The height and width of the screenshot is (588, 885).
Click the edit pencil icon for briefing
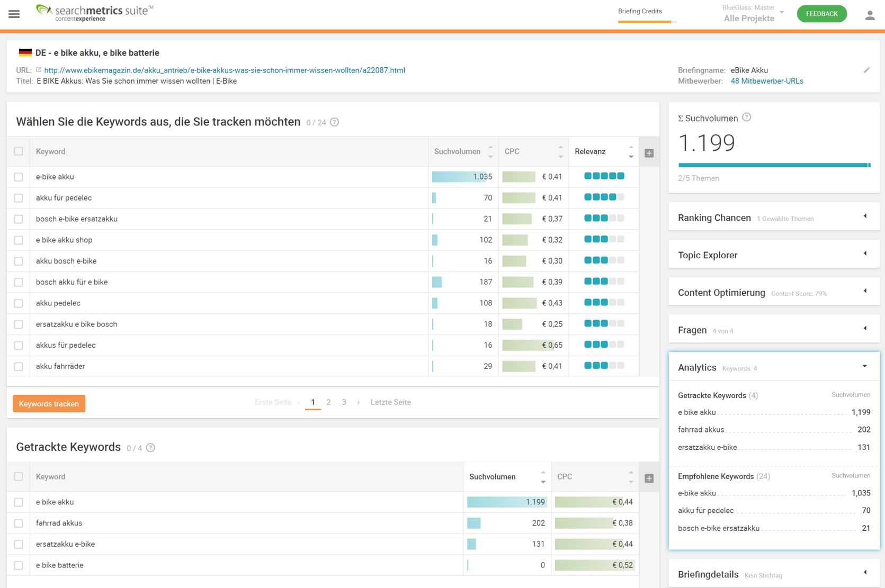[866, 70]
